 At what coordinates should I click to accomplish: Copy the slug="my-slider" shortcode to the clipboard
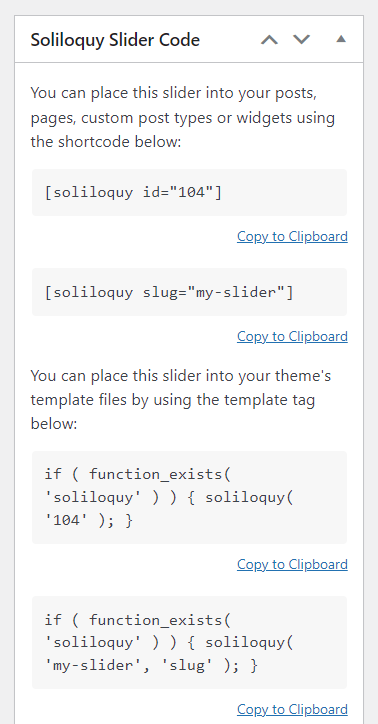tap(292, 336)
